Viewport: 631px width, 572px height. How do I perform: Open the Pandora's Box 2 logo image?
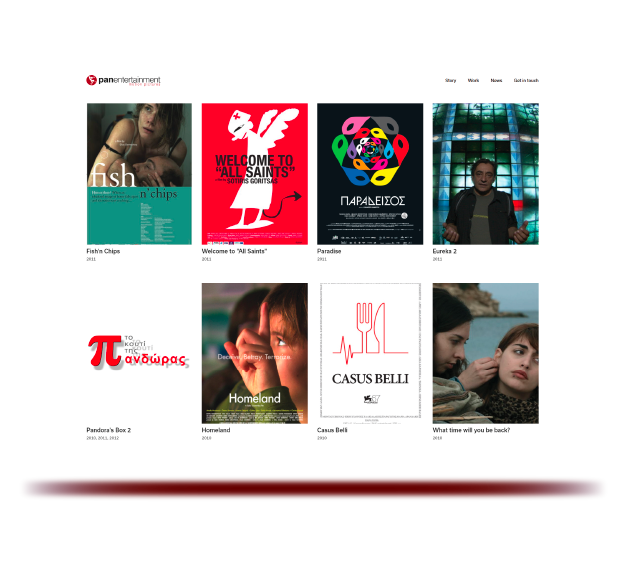pyautogui.click(x=139, y=352)
